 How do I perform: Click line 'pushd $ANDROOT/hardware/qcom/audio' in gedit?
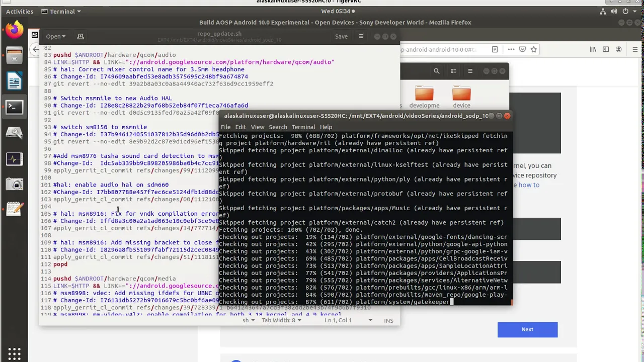pos(114,55)
